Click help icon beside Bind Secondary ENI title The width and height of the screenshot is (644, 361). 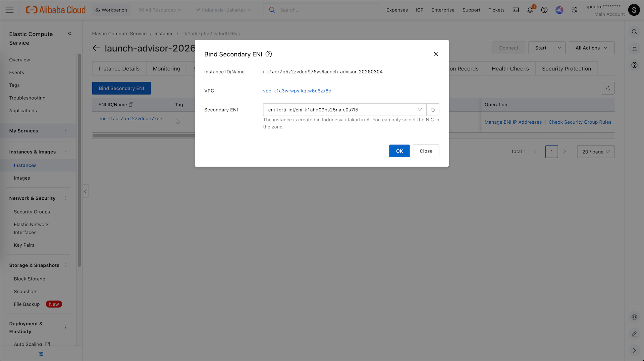pos(269,54)
